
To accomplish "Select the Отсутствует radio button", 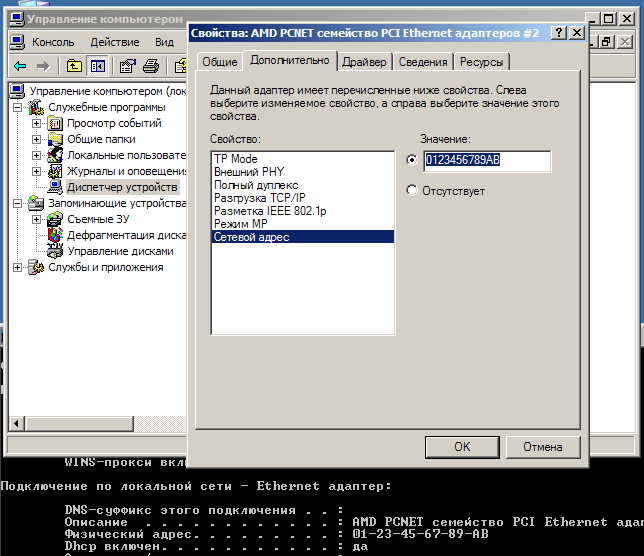I will tap(412, 191).
